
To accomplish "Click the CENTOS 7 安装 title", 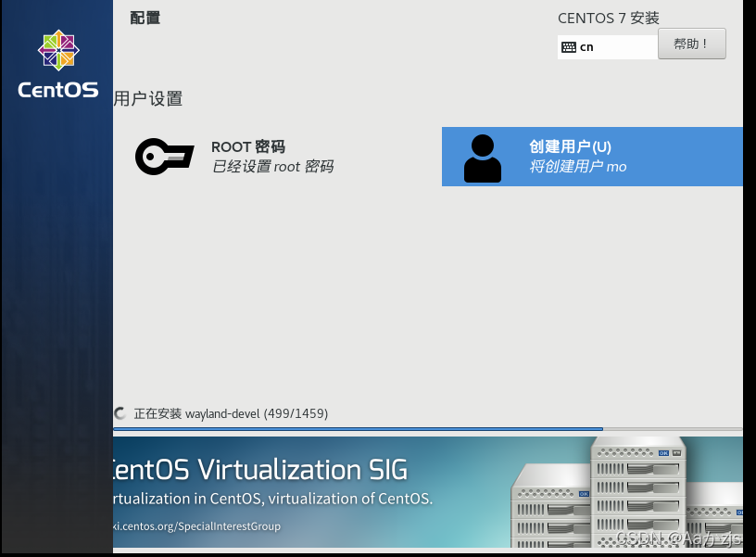I will coord(609,19).
